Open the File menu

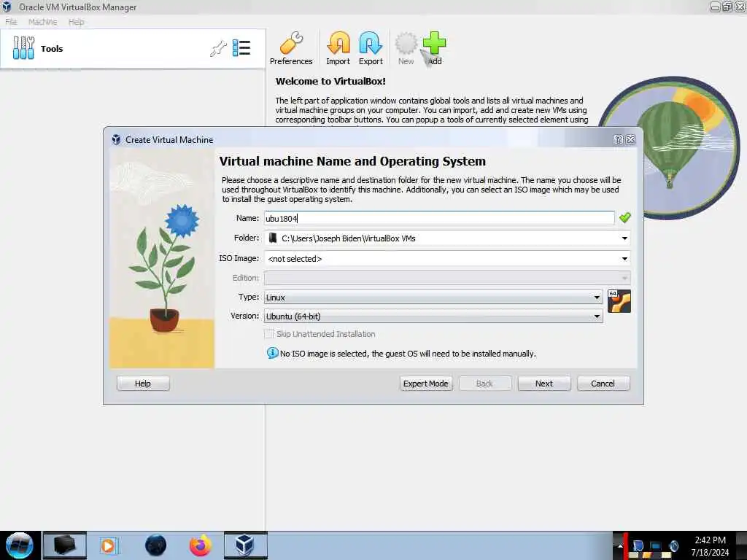11,22
